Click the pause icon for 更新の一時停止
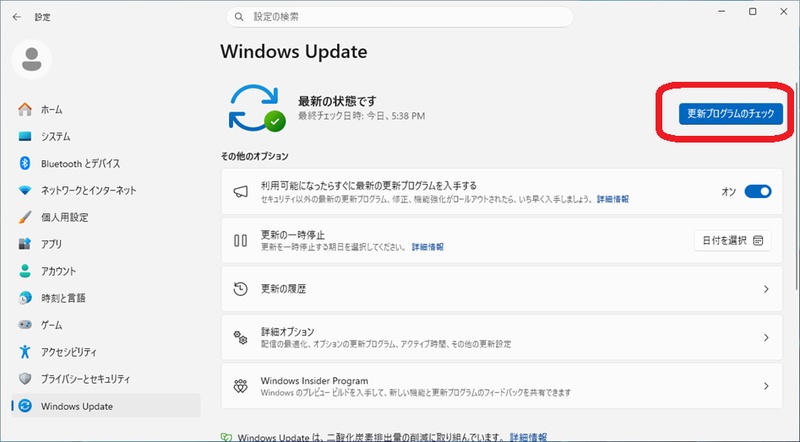Screen dimensions: 800x442 click(240, 240)
